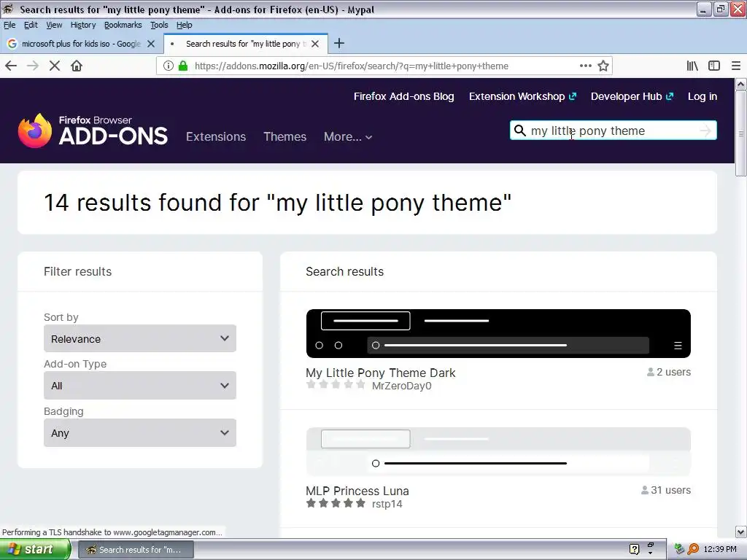Viewport: 747px width, 560px height.
Task: Open the Add-on Type dropdown
Action: click(140, 385)
